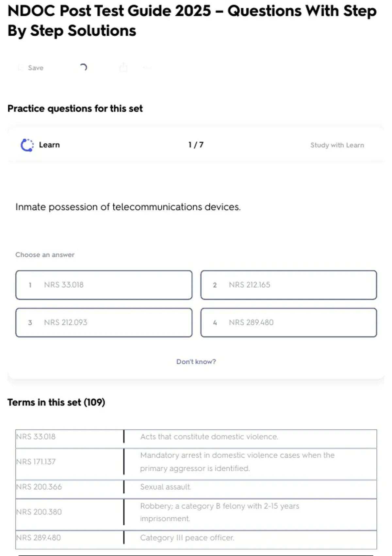Click the Save bookmark button

coord(31,68)
